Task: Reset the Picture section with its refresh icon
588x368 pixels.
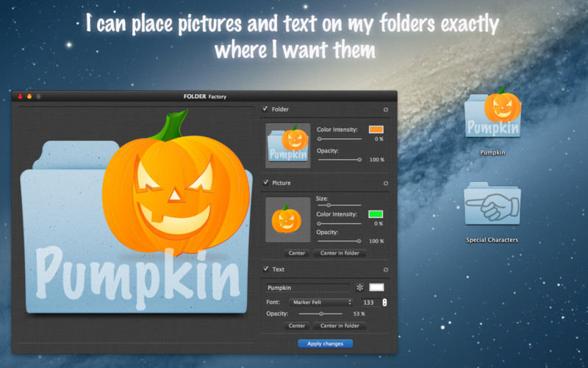Action: click(x=385, y=183)
